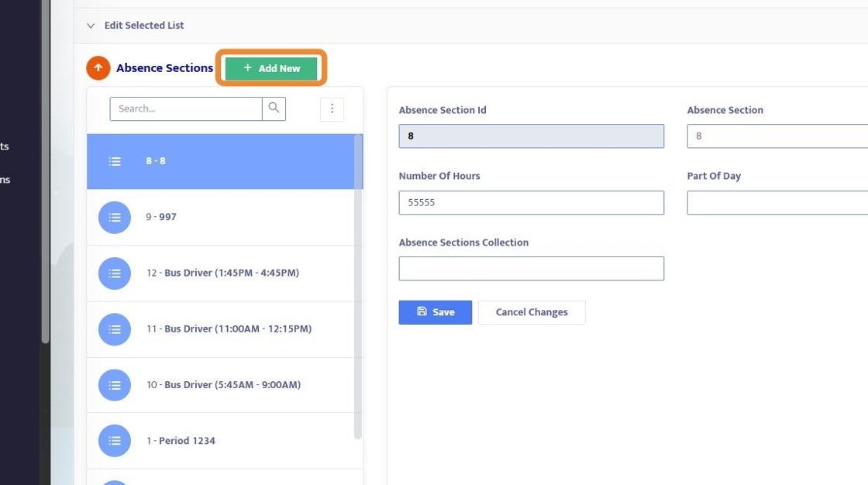
Task: Select 12 - Bus Driver (1:45PM - 4:45PM)
Action: tap(220, 273)
